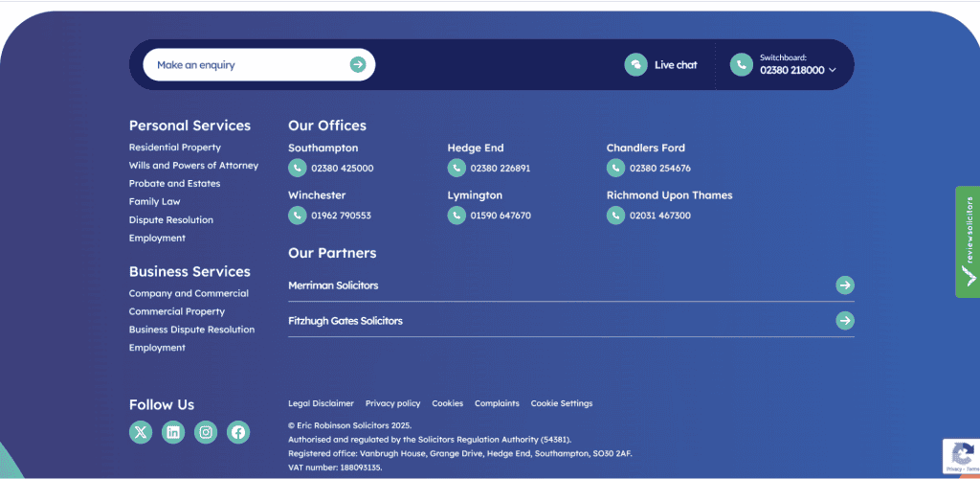The height and width of the screenshot is (479, 980).
Task: Open the Instagram social icon
Action: 206,432
